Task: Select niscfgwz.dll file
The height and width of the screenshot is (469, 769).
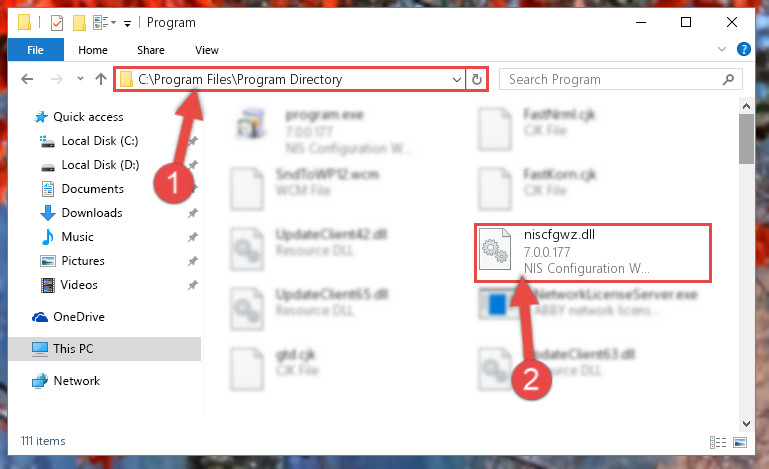Action: click(x=592, y=253)
